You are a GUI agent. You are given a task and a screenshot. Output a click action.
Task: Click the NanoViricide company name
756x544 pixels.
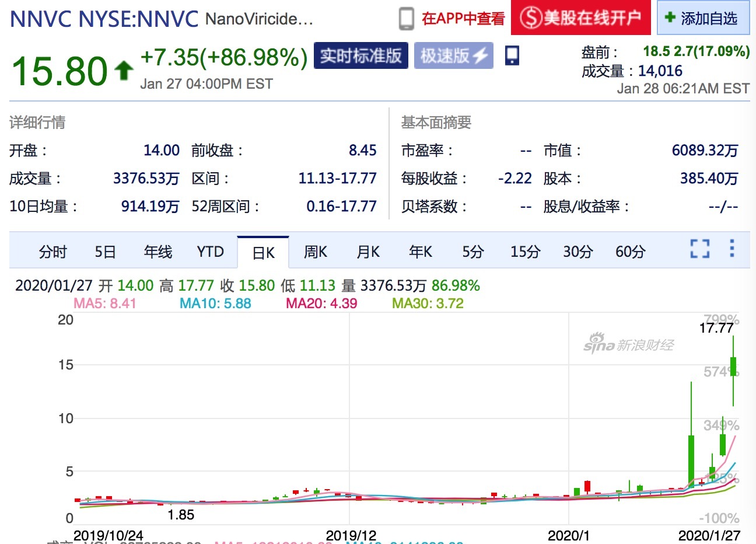coord(259,19)
